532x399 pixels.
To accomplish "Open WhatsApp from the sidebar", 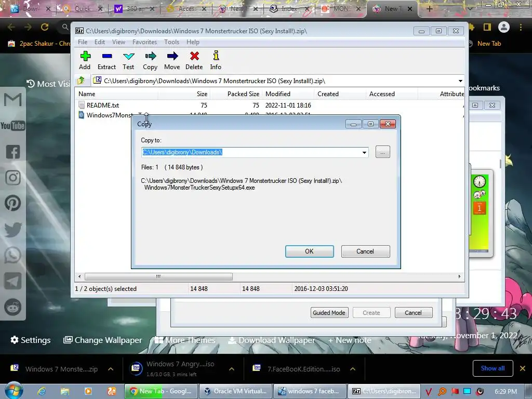I will (13, 255).
